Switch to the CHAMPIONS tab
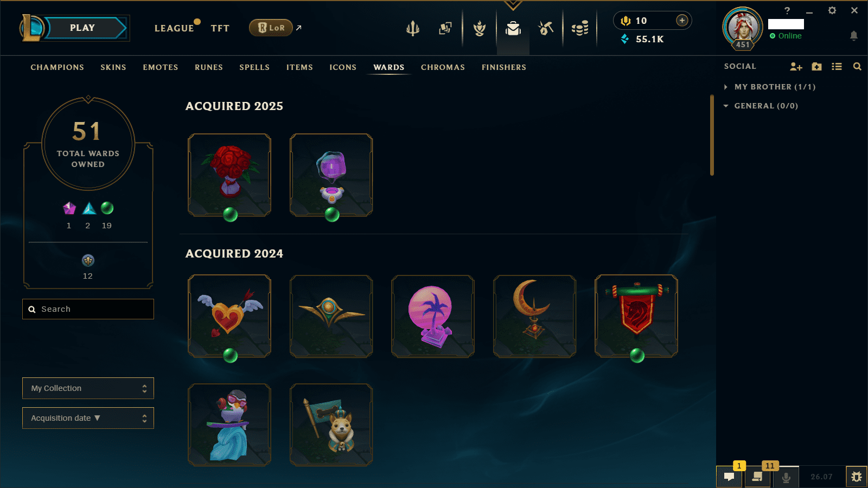The image size is (868, 488). (58, 67)
